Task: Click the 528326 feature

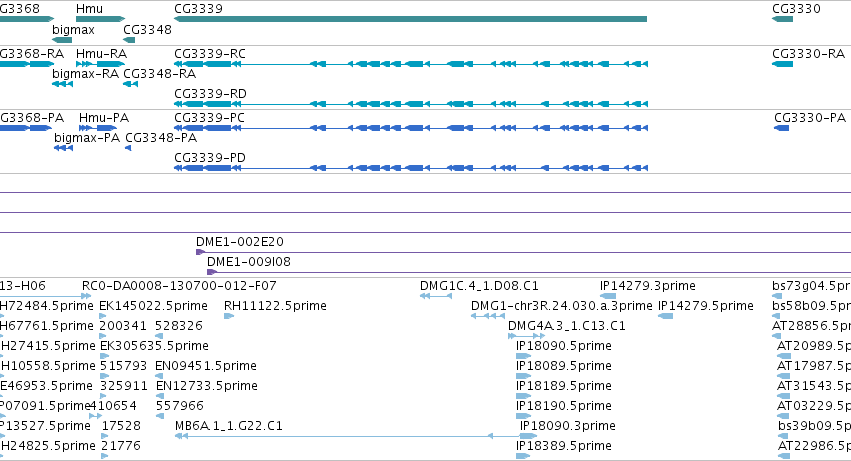Action: pos(159,336)
